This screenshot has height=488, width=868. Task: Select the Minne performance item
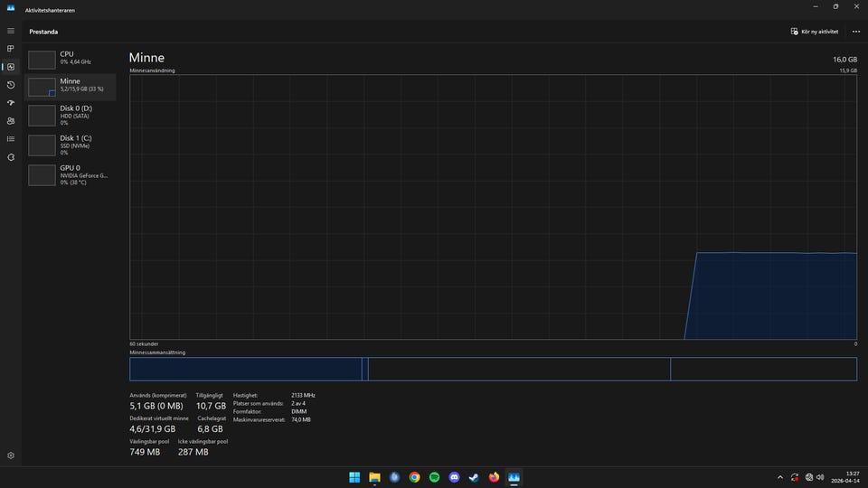click(x=70, y=86)
